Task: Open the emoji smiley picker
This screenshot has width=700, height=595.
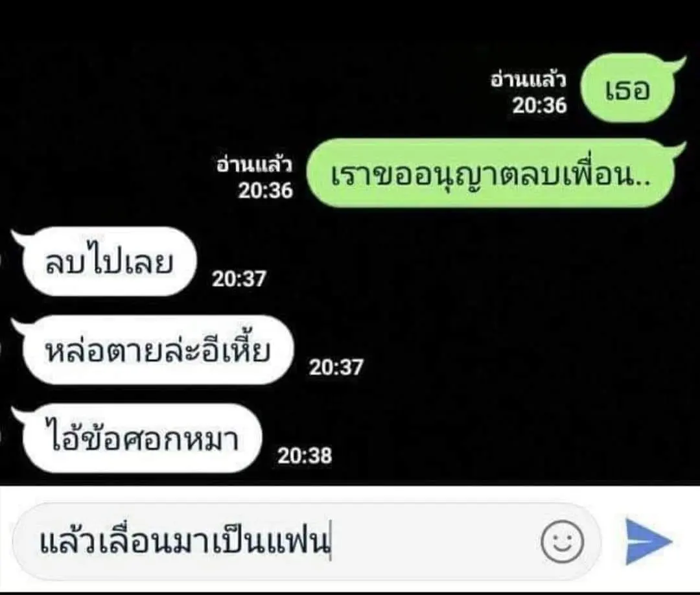Action: click(562, 541)
